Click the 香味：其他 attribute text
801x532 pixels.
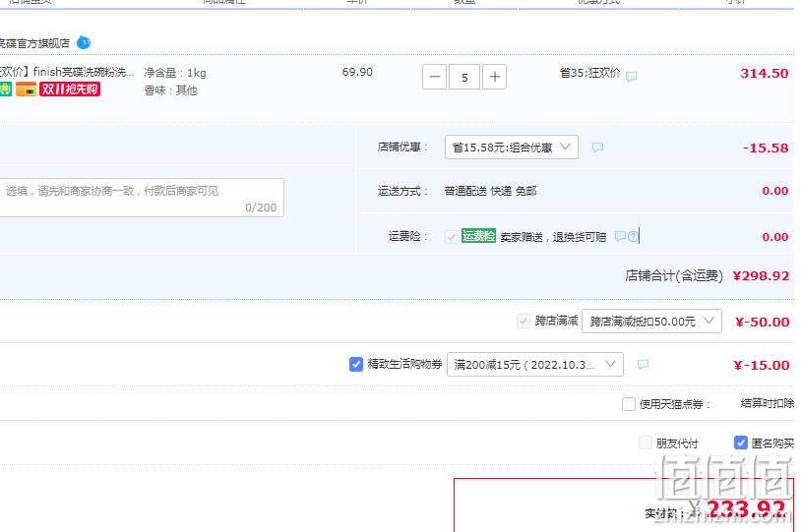coord(170,90)
